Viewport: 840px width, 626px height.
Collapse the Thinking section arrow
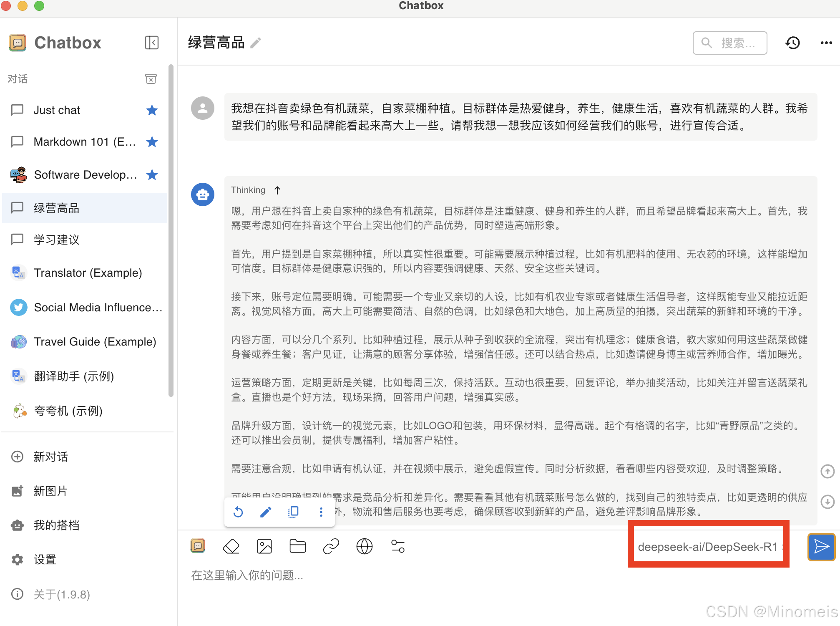(277, 190)
